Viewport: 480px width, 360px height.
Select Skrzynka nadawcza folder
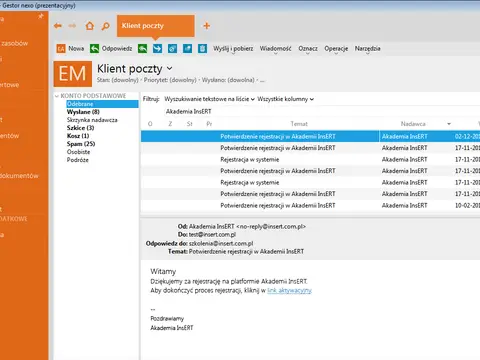tap(92, 120)
